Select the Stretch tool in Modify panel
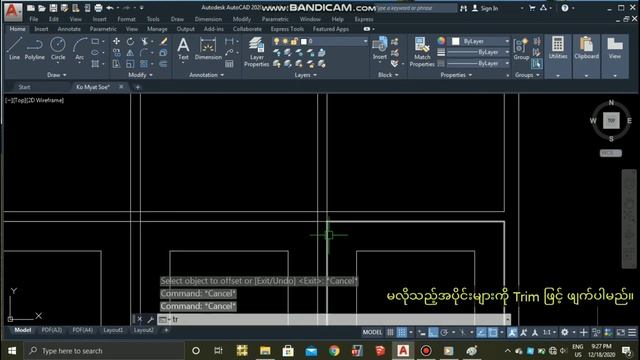 [116, 64]
